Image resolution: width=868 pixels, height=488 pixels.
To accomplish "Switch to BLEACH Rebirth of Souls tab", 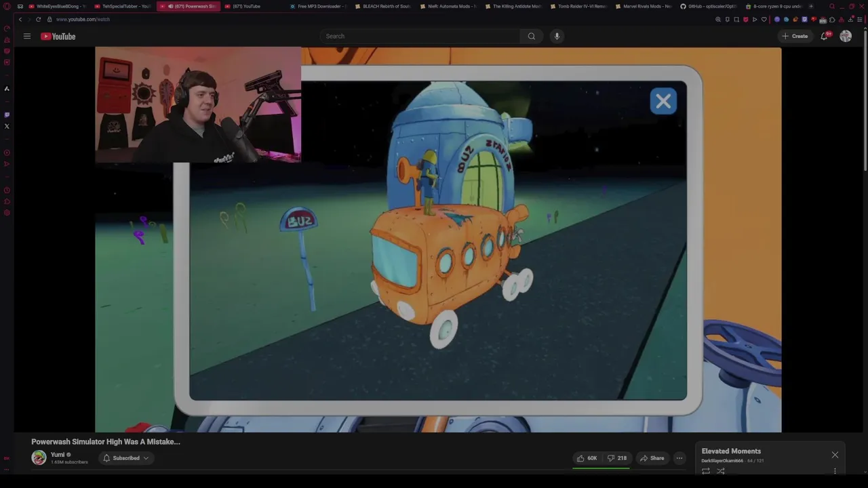I will point(382,6).
